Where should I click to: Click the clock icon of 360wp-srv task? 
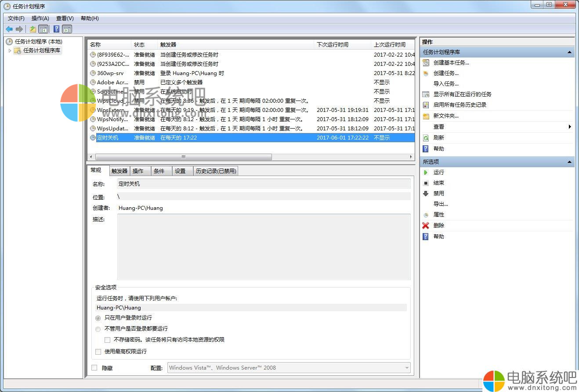tap(93, 73)
